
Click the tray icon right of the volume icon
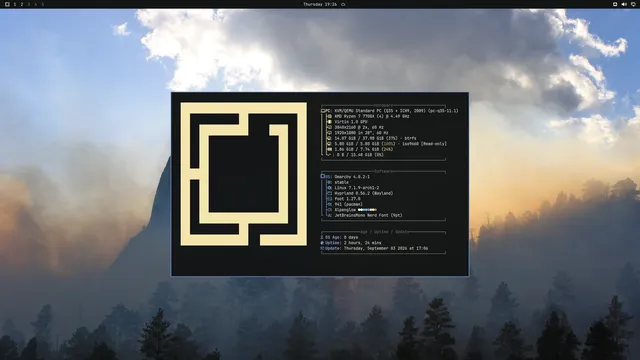point(633,4)
